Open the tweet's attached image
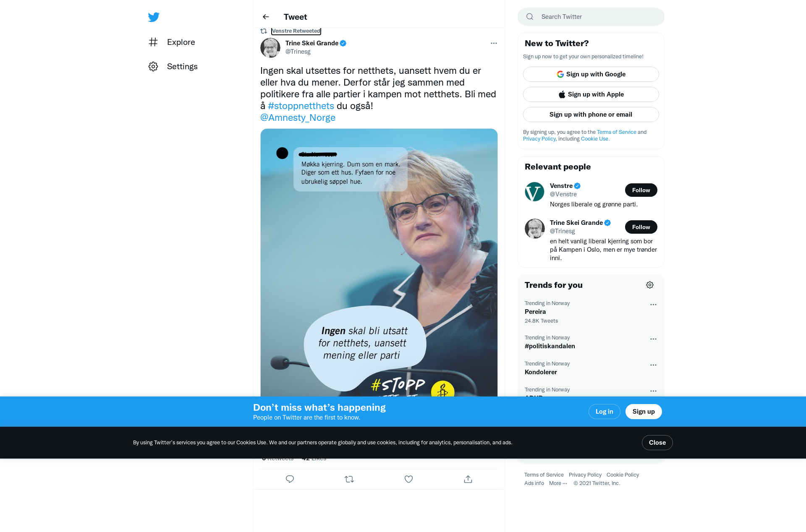Image resolution: width=806 pixels, height=532 pixels. point(379,263)
